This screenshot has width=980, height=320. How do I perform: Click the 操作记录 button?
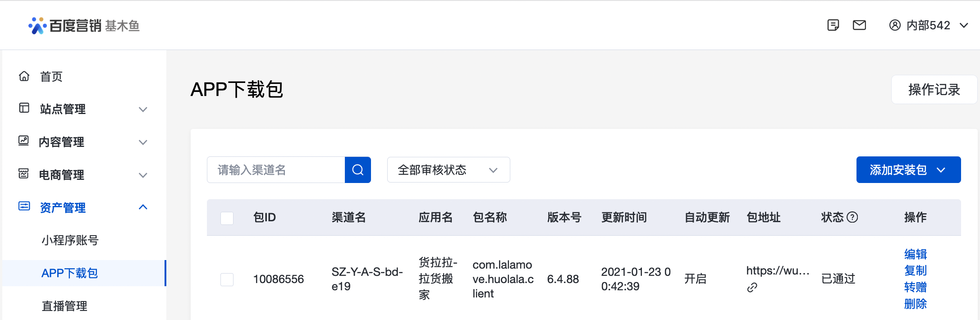[934, 89]
